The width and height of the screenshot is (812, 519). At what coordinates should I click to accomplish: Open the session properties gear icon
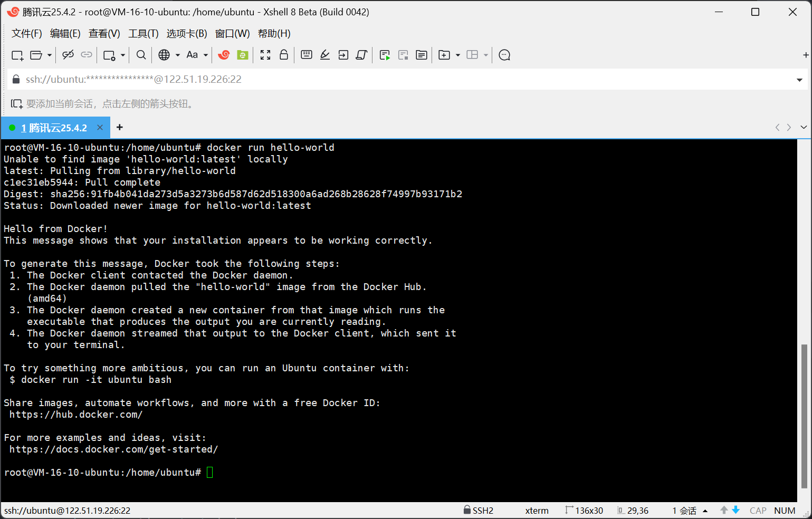coord(110,55)
